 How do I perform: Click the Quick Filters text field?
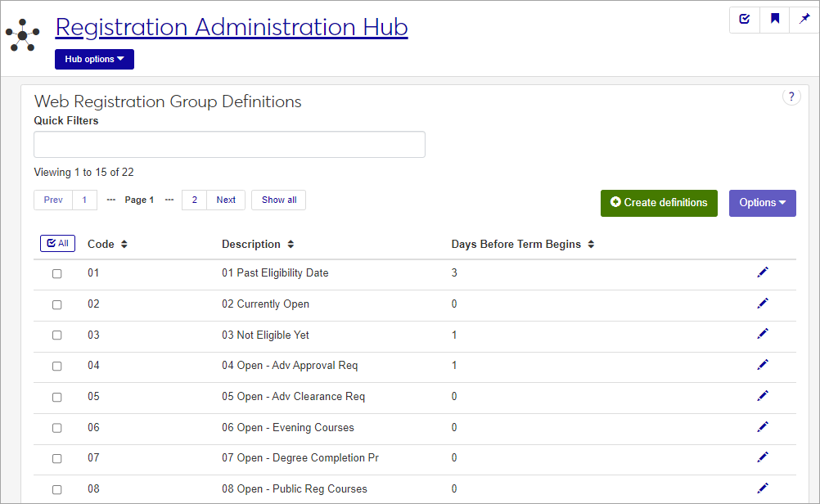(x=229, y=145)
